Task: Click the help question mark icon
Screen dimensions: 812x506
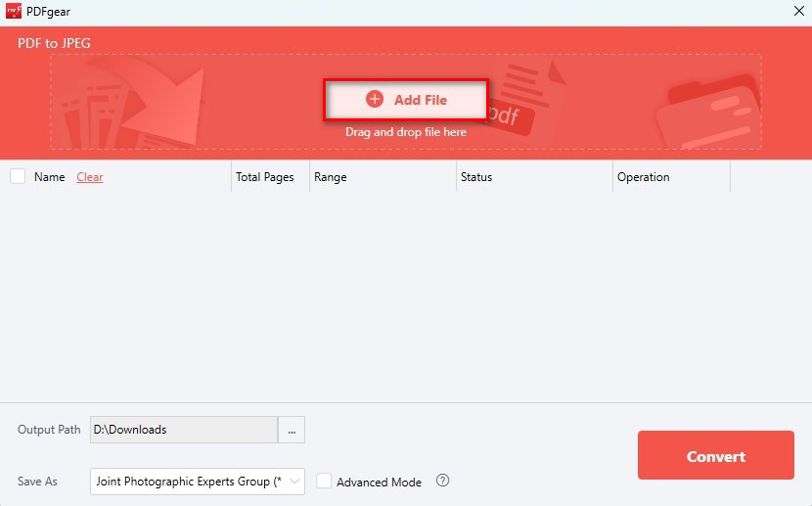Action: coord(442,481)
